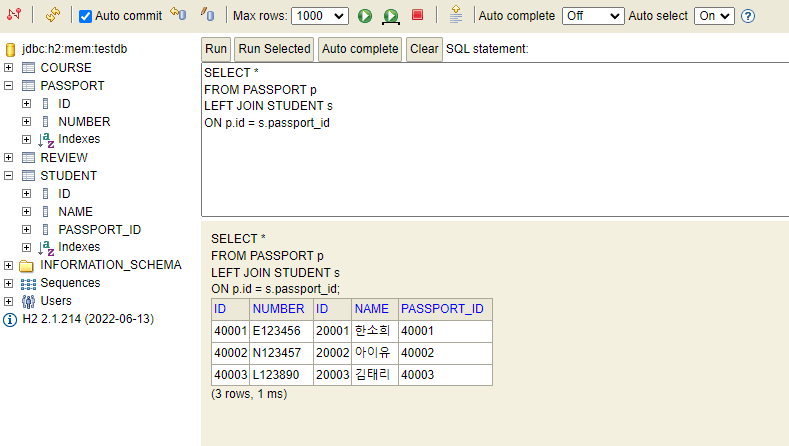Screen dimensions: 789x446
Task: Click the Auto complete button
Action: click(x=360, y=49)
